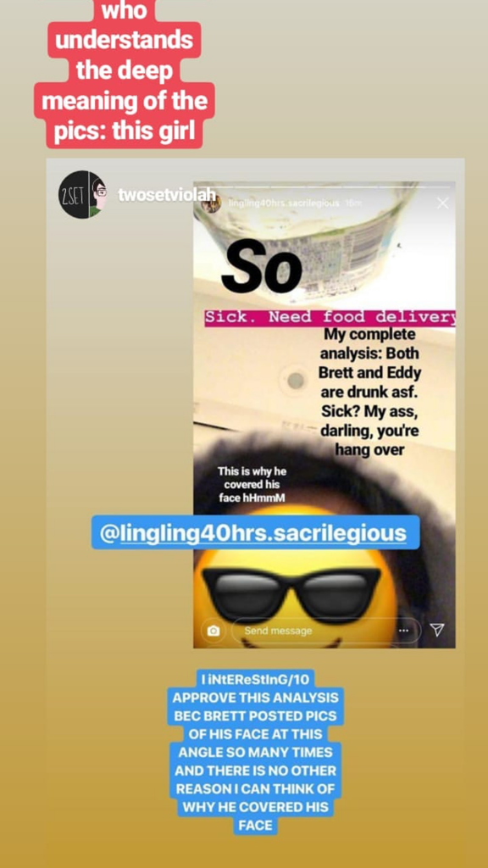Tap the 16m timestamp in embedded story header
Image resolution: width=488 pixels, height=868 pixels.
tap(353, 203)
